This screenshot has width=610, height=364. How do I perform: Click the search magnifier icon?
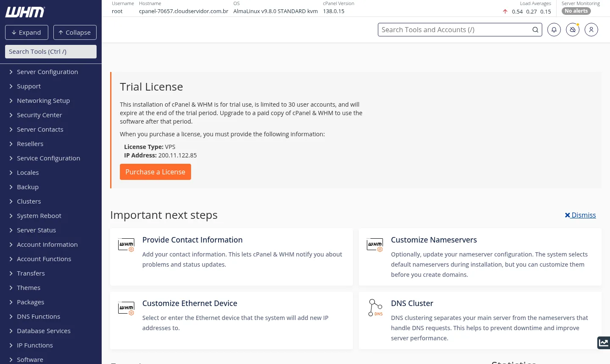(x=535, y=30)
